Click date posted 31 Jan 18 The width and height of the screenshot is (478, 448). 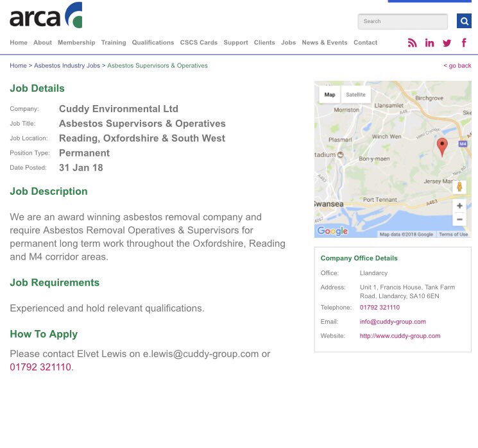tap(81, 167)
